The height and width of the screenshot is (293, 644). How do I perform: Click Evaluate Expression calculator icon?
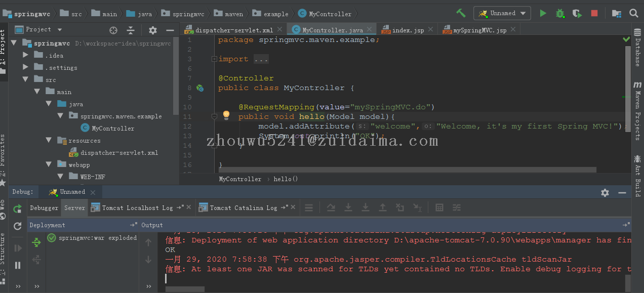pos(439,207)
